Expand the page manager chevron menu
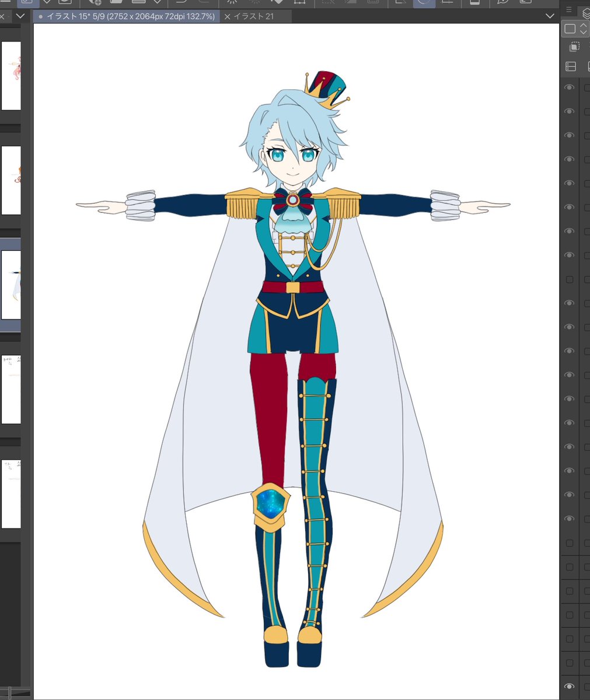The height and width of the screenshot is (700, 590). pyautogui.click(x=20, y=16)
